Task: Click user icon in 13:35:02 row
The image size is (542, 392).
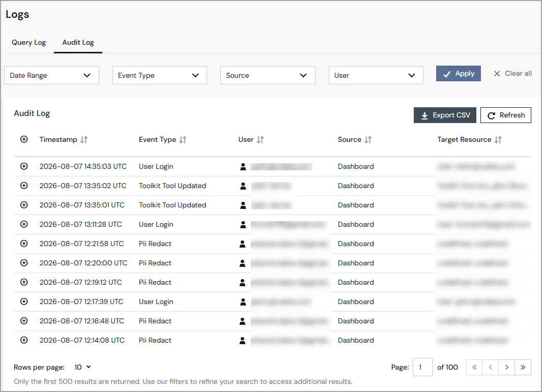Action: tap(243, 186)
